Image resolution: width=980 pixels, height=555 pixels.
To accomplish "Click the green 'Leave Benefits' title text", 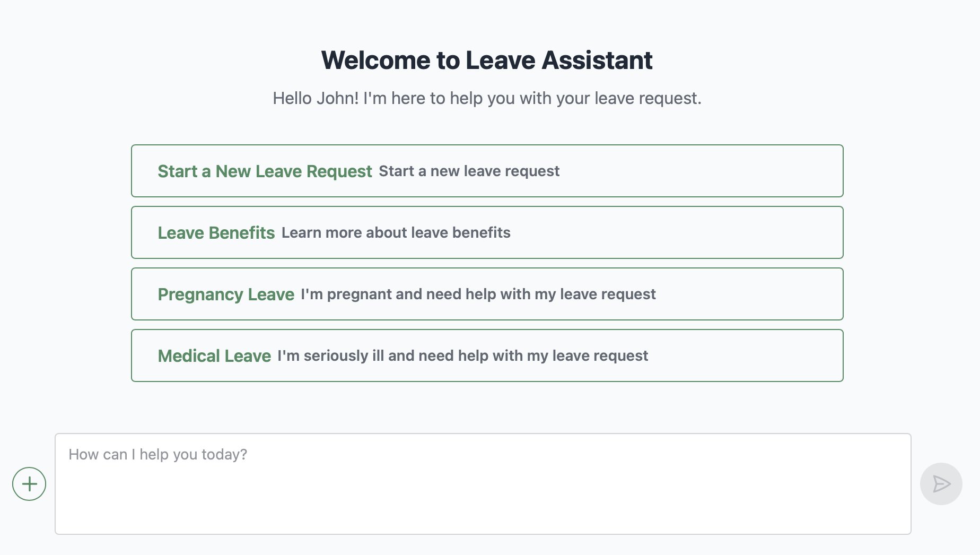I will click(x=216, y=233).
